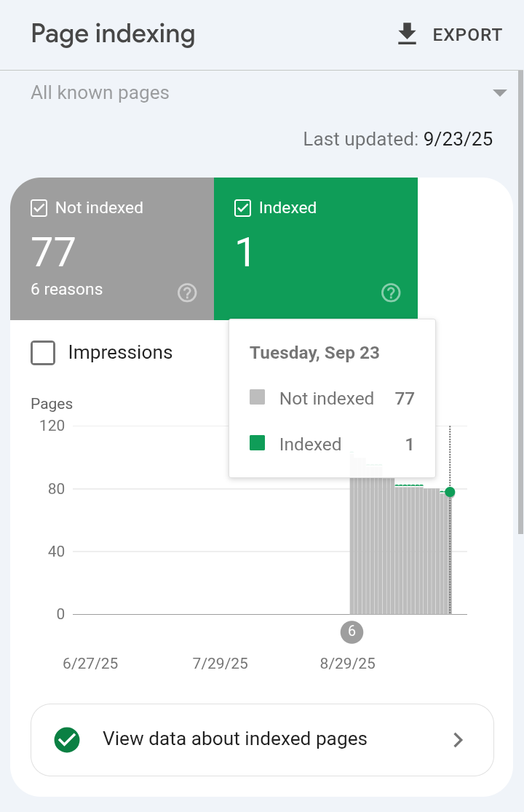Click the gray Not indexed legend swatch
This screenshot has width=524, height=812.
coord(258,397)
